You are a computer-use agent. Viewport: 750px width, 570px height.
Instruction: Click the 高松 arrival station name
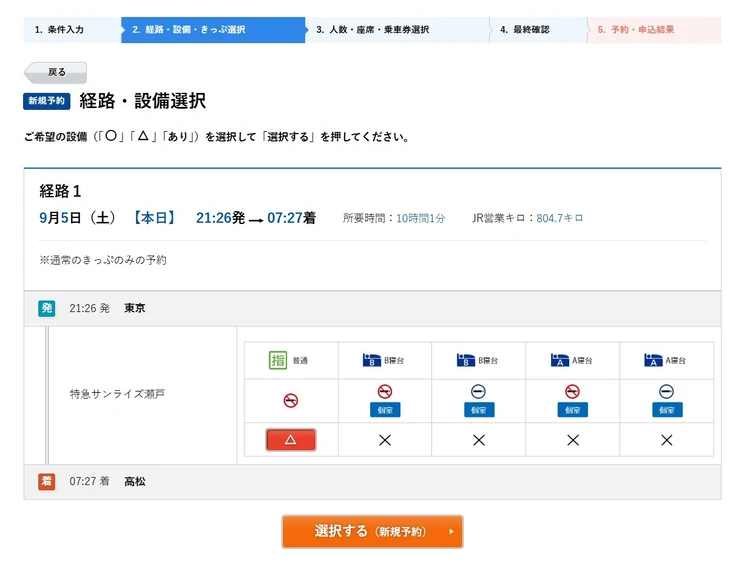[x=135, y=482]
